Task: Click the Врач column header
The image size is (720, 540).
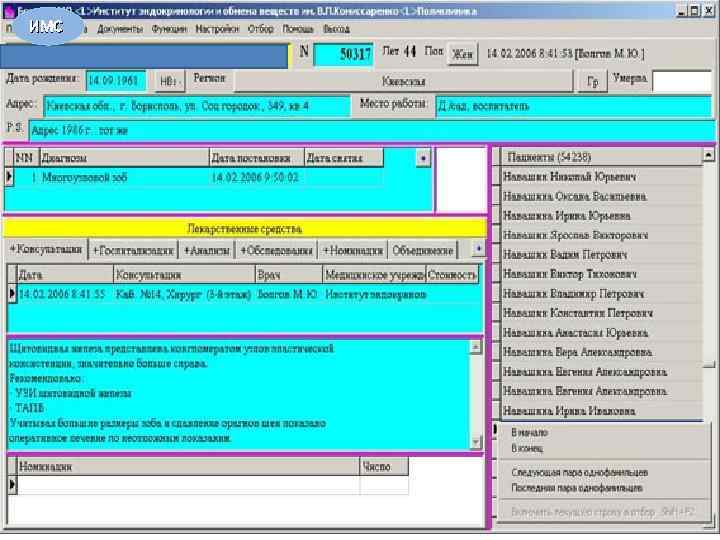Action: (289, 275)
